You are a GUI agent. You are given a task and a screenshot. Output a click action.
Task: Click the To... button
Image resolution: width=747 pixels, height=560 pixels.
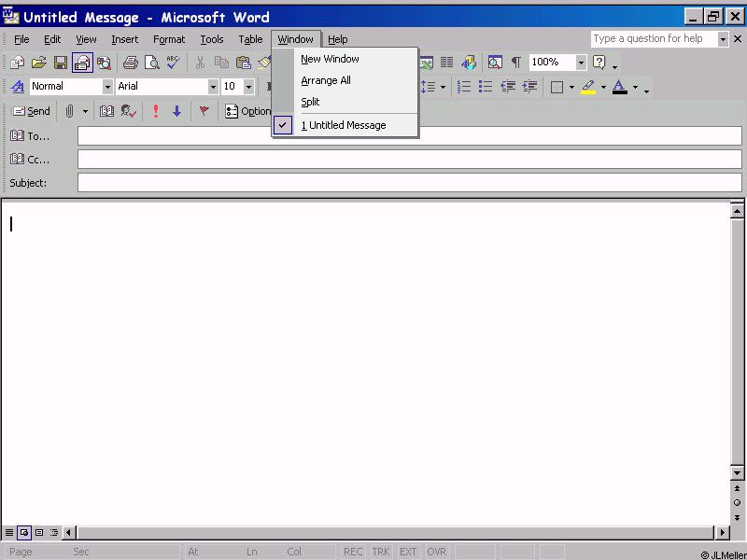point(30,136)
